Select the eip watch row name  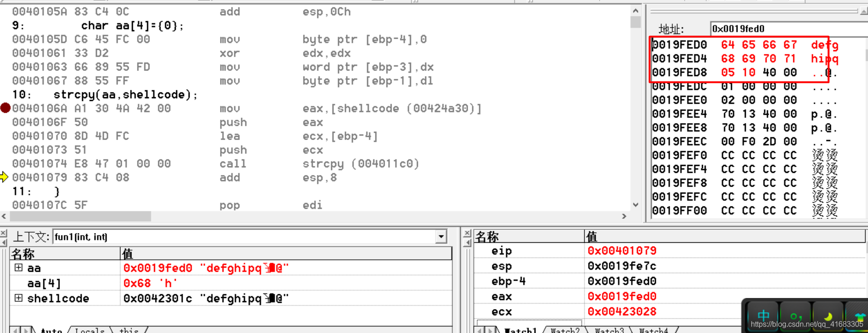tap(501, 251)
